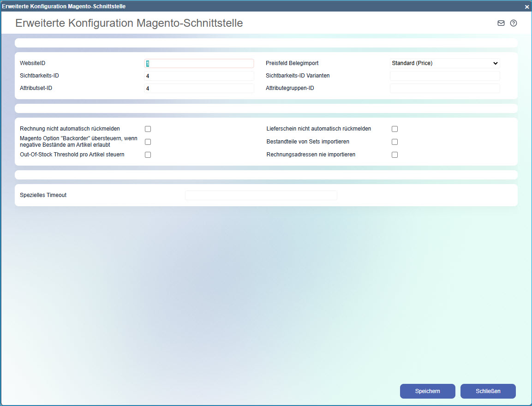Check Out-Of-Stock Threshold pro Artikel steuern
This screenshot has width=532, height=406.
point(148,155)
